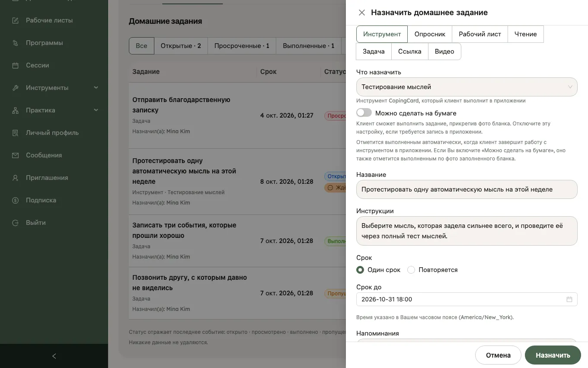The width and height of the screenshot is (588, 368).
Task: Switch to the Чтение type tab
Action: 526,34
